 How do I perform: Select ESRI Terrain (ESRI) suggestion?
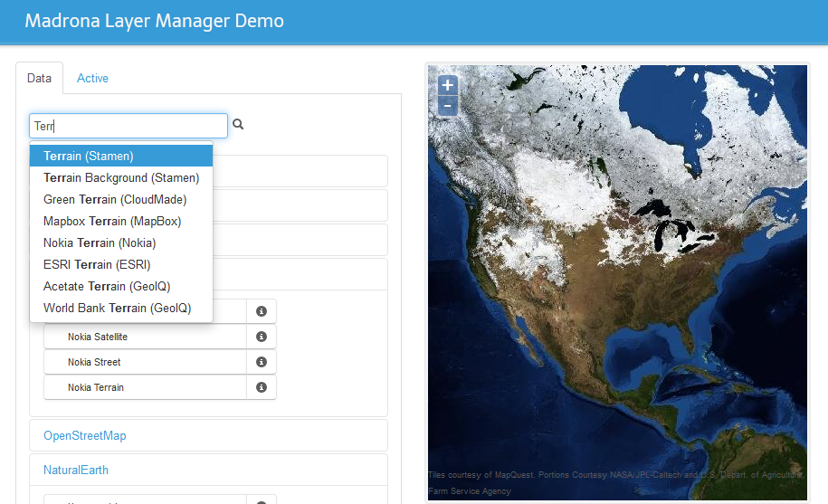pyautogui.click(x=121, y=264)
